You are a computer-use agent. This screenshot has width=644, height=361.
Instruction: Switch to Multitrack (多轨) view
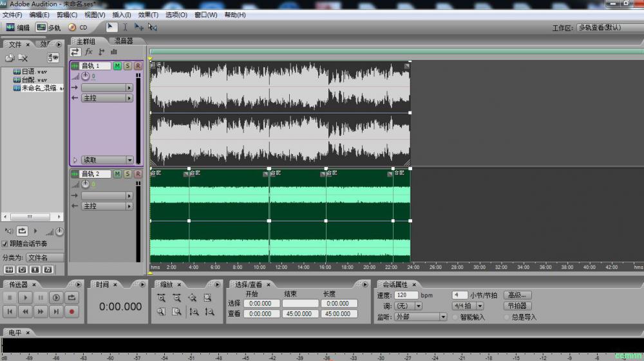point(48,28)
